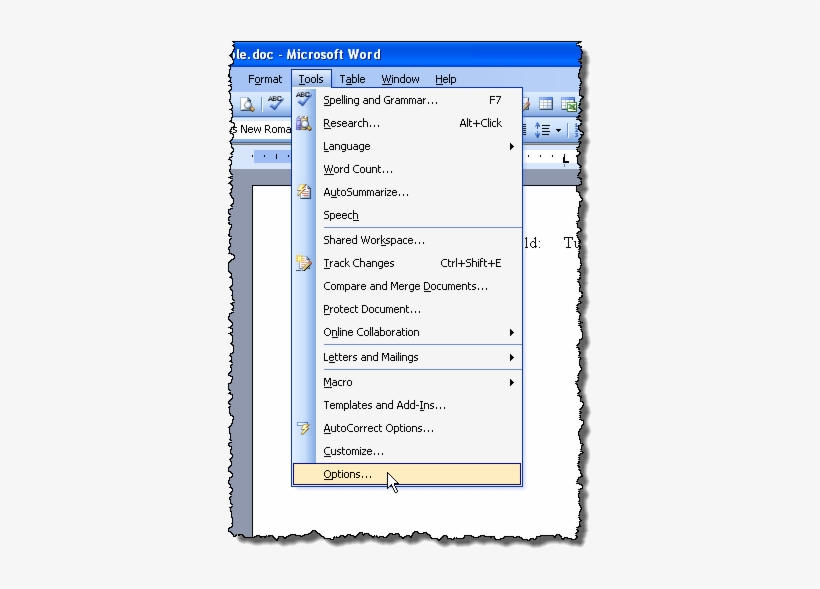Screen dimensions: 820x589
Task: Click Options at bottom of Tools menu
Action: 347,474
